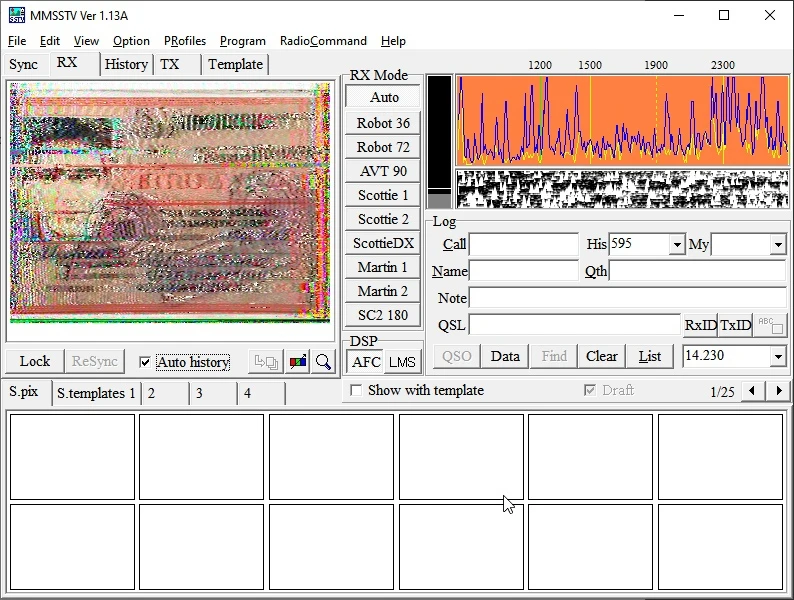Expand the His RST dropdown

tap(677, 245)
